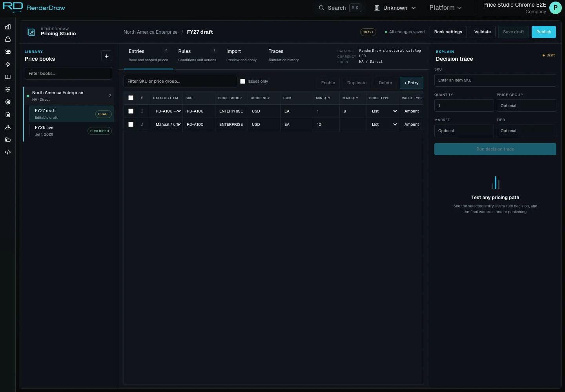The image size is (565, 392).
Task: Open catalog item dropdown showing RD-A100
Action: [168, 111]
